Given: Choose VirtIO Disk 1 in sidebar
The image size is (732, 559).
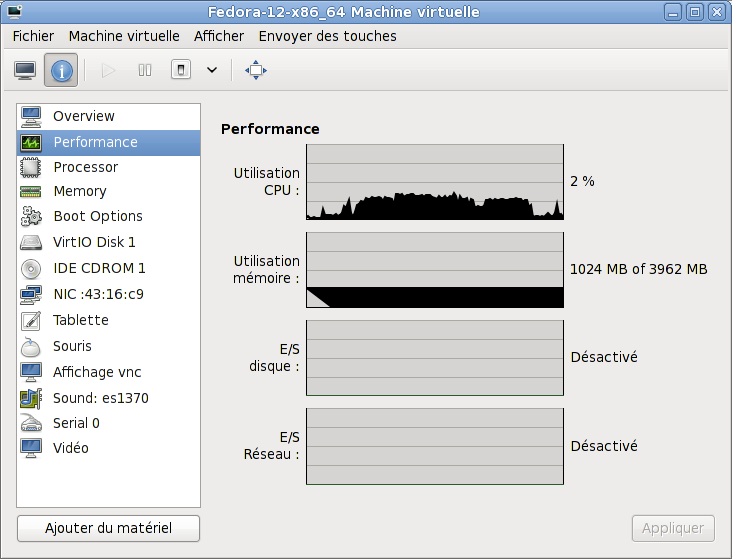Looking at the screenshot, I should click(x=94, y=242).
